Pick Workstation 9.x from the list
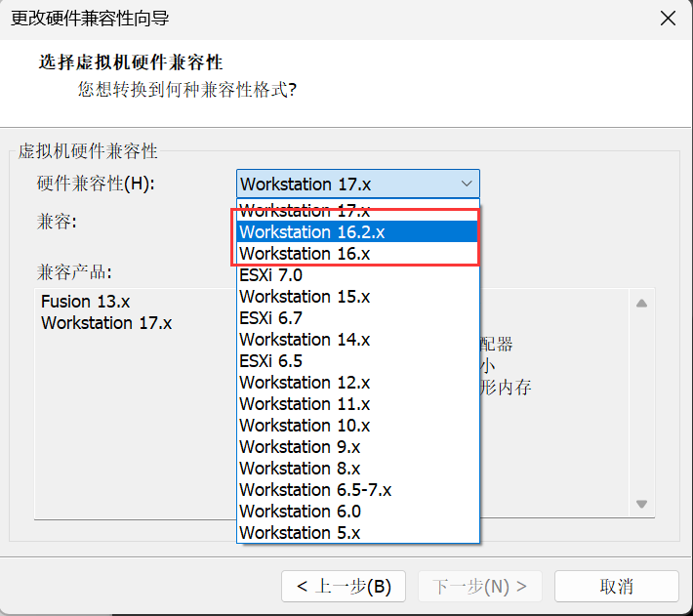693x616 pixels. pyautogui.click(x=358, y=447)
